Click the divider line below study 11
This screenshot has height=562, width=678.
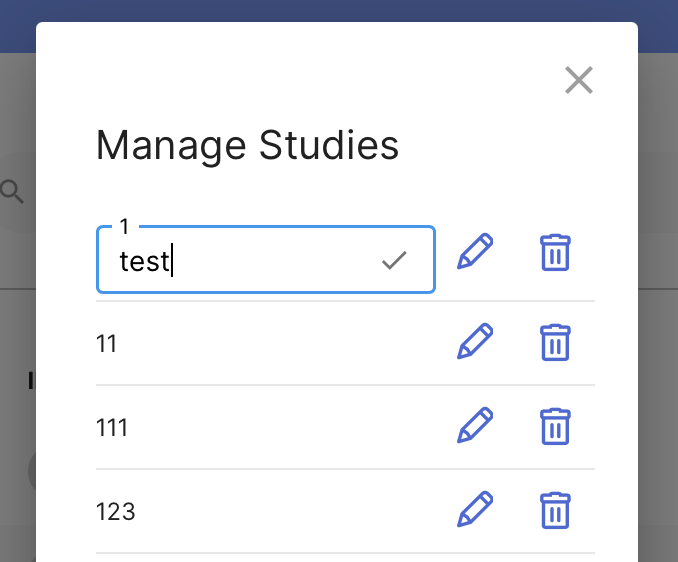(x=345, y=384)
